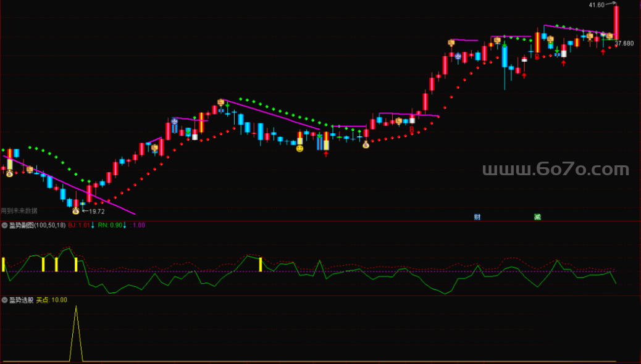Click the cyan down arrow after RN value
Image resolution: width=641 pixels, height=364 pixels.
coord(125,225)
